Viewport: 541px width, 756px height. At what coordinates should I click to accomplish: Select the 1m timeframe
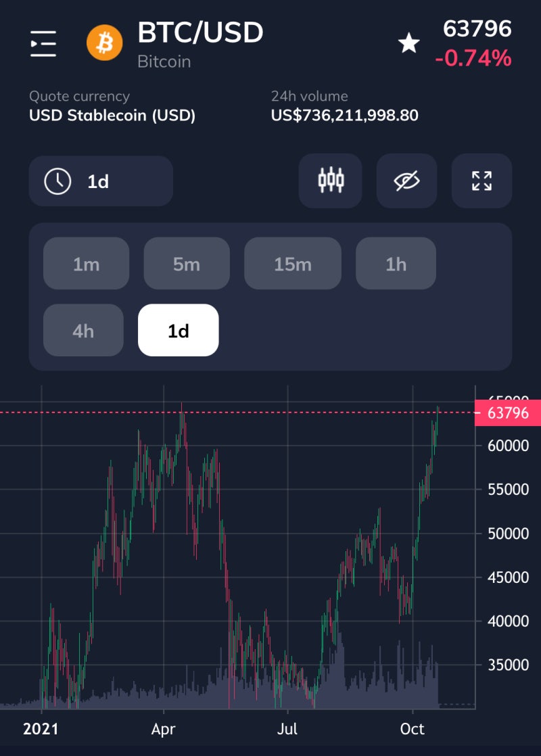pos(86,264)
